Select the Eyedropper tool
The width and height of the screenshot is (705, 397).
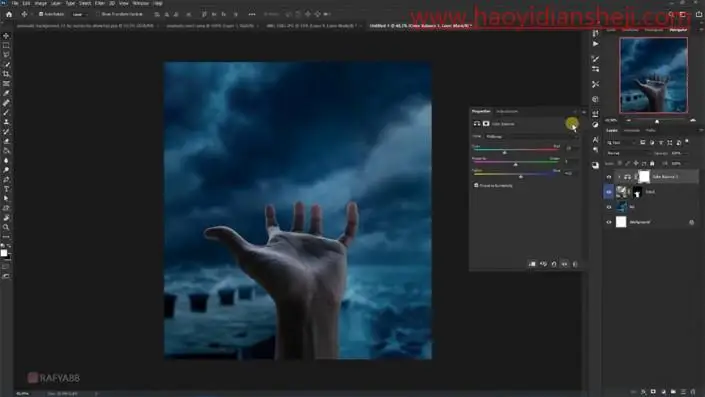pyautogui.click(x=6, y=93)
